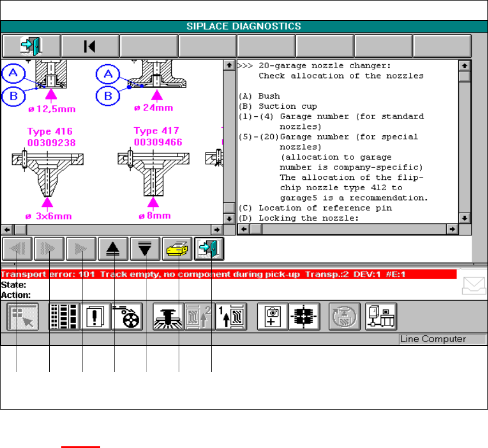Click the camera plus icon
488x448 pixels.
pos(273,317)
